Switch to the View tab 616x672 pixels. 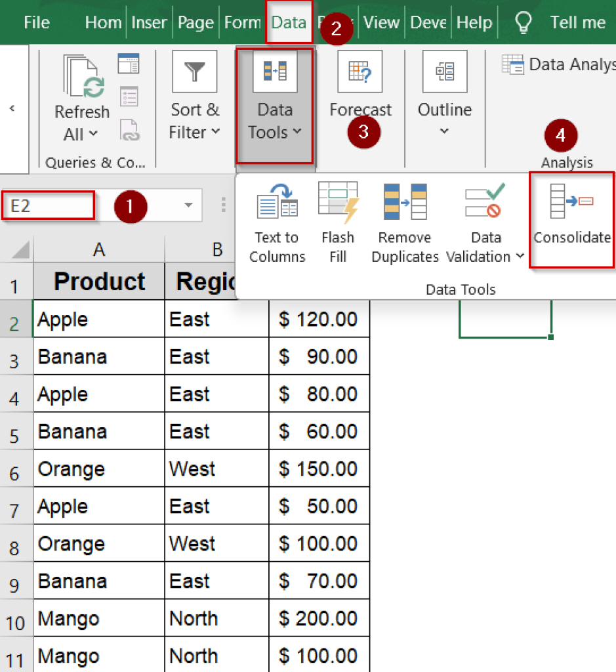click(x=382, y=22)
